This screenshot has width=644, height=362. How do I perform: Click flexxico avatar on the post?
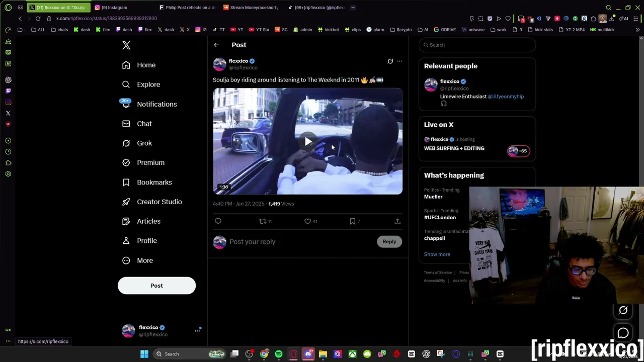pyautogui.click(x=219, y=64)
